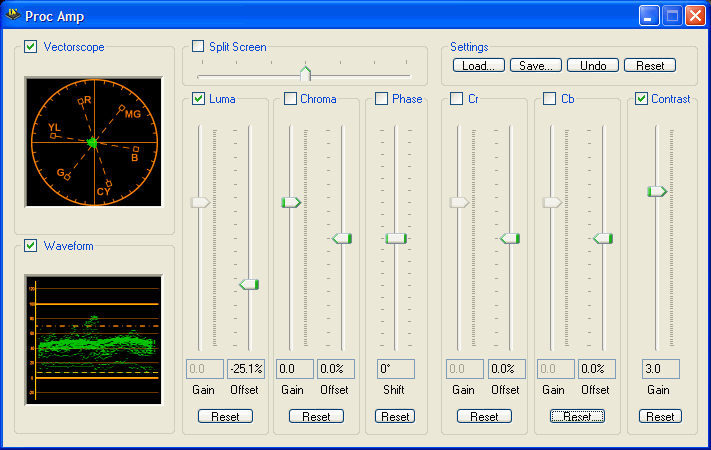The width and height of the screenshot is (711, 450).
Task: Enable the Split Screen checkbox
Action: click(198, 47)
